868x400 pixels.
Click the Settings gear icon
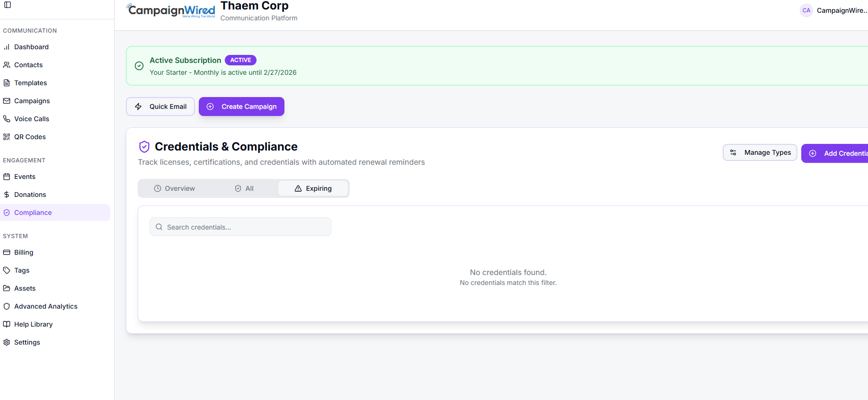pos(7,342)
